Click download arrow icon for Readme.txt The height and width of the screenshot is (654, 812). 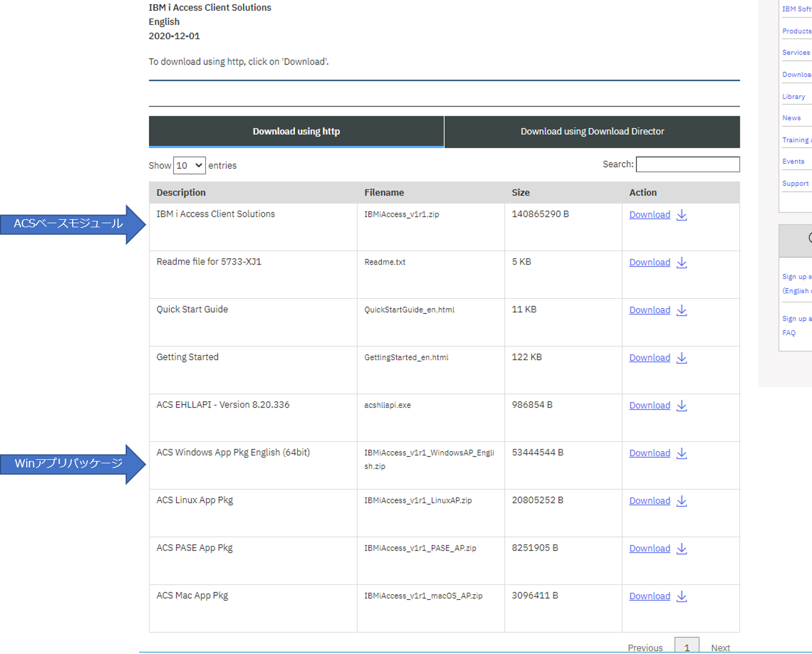pyautogui.click(x=682, y=263)
